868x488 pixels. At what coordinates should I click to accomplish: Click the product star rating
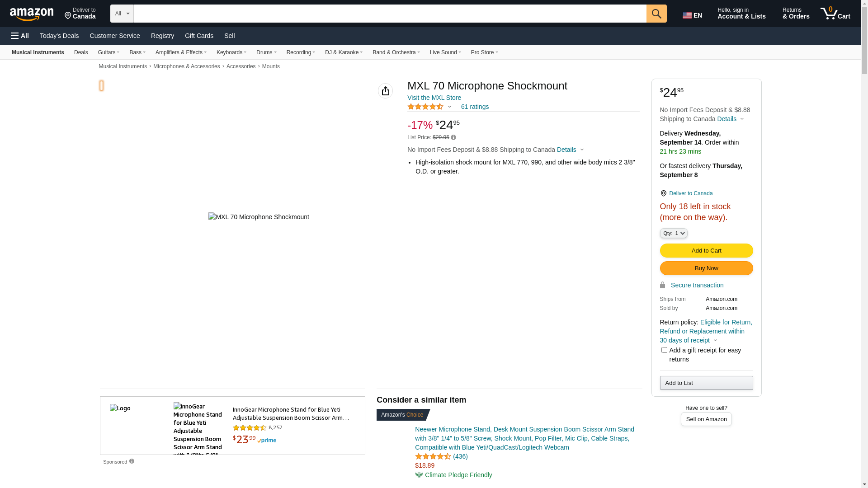425,107
